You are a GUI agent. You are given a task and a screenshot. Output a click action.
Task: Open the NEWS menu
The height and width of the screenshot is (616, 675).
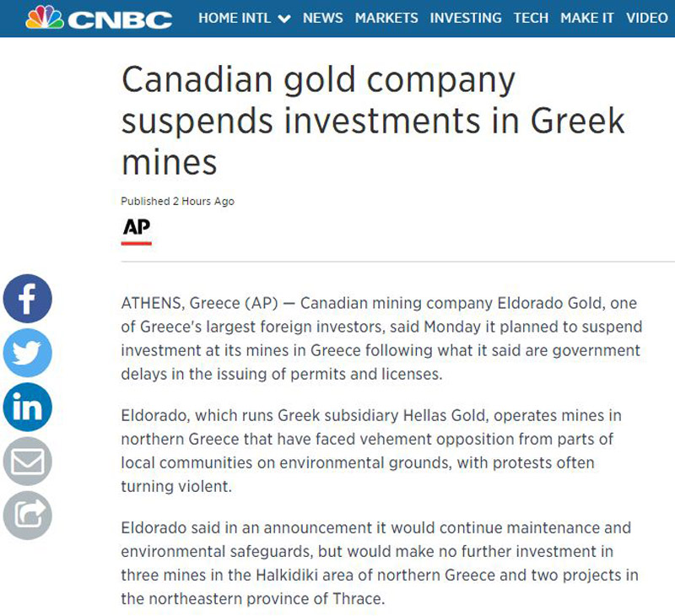pos(323,18)
